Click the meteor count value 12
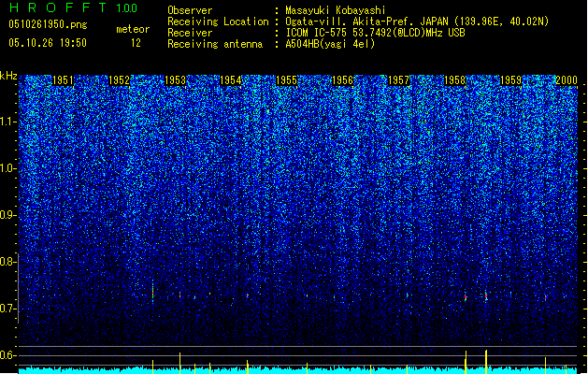Viewport: 588px width, 374px height. [136, 43]
